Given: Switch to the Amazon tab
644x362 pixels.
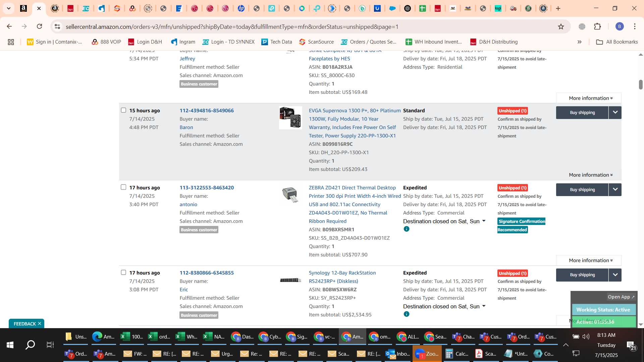Looking at the screenshot, I should click(23, 8).
